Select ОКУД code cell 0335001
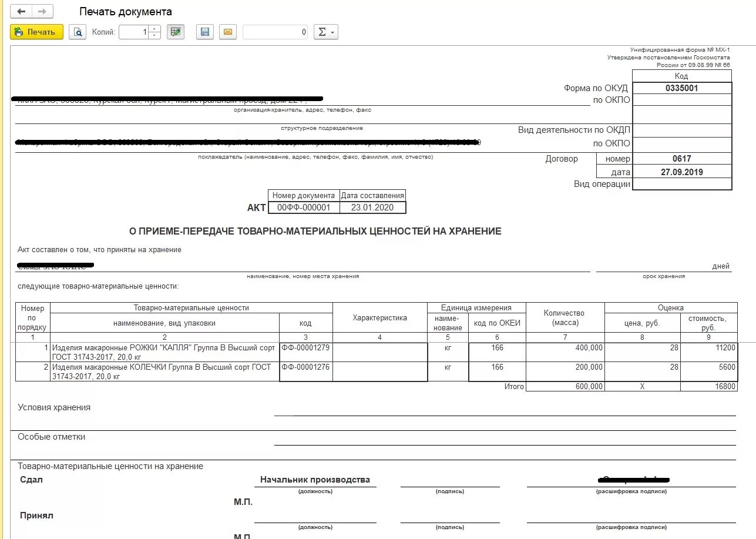This screenshot has width=756, height=539. [x=682, y=88]
